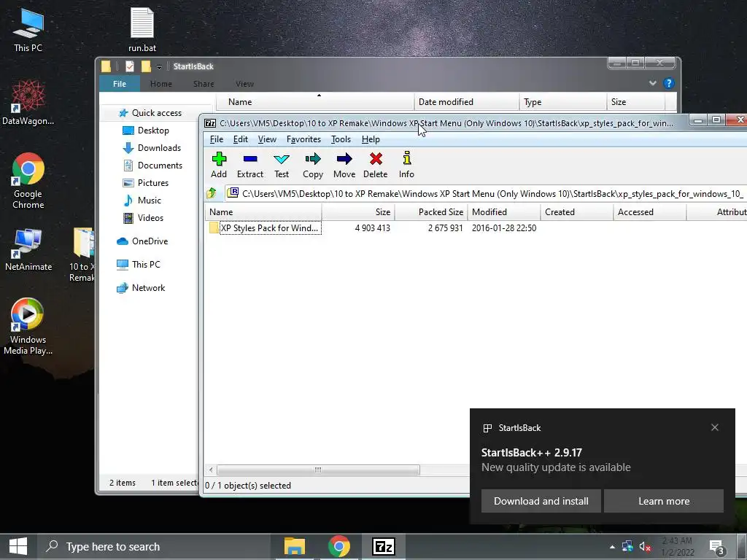Open the Windows Start button
This screenshot has height=560, width=747.
pyautogui.click(x=18, y=547)
